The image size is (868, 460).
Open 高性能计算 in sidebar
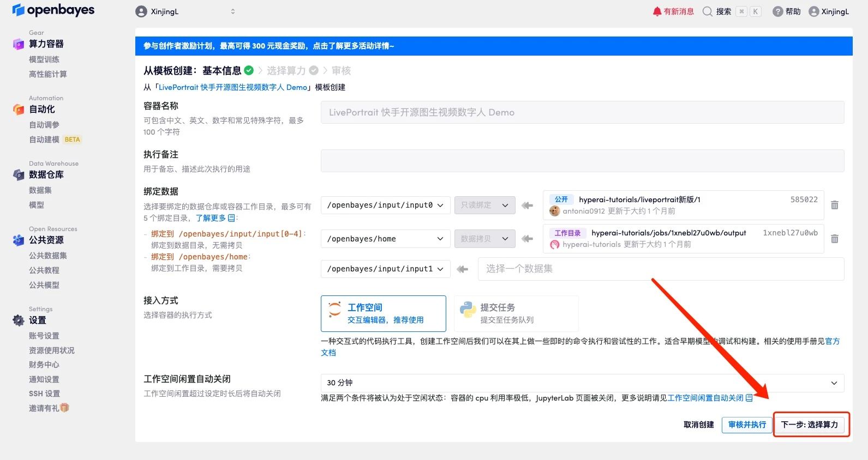click(x=48, y=74)
